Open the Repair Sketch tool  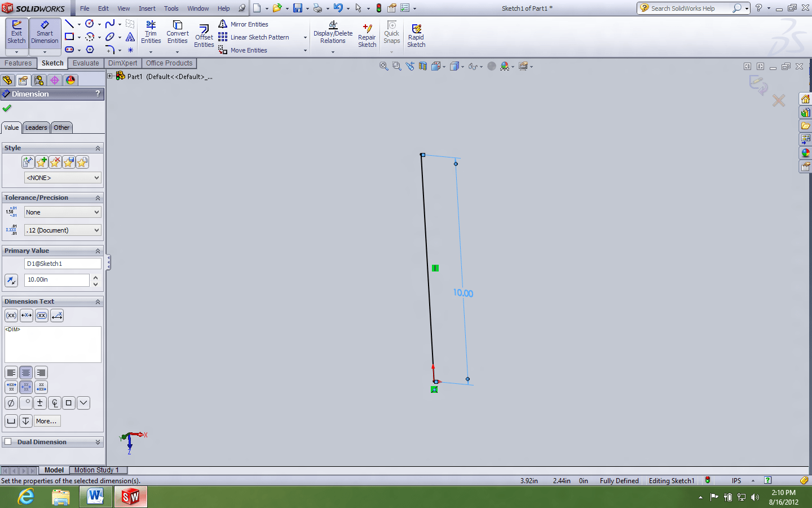pos(367,36)
